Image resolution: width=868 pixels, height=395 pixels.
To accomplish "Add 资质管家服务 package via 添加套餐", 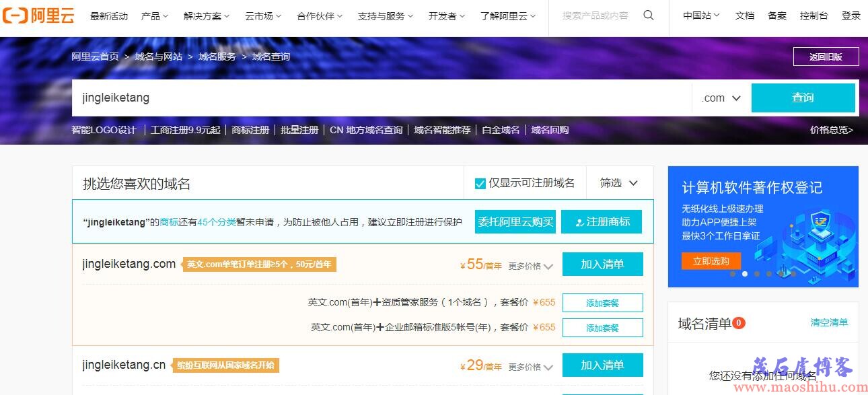I will click(x=603, y=303).
